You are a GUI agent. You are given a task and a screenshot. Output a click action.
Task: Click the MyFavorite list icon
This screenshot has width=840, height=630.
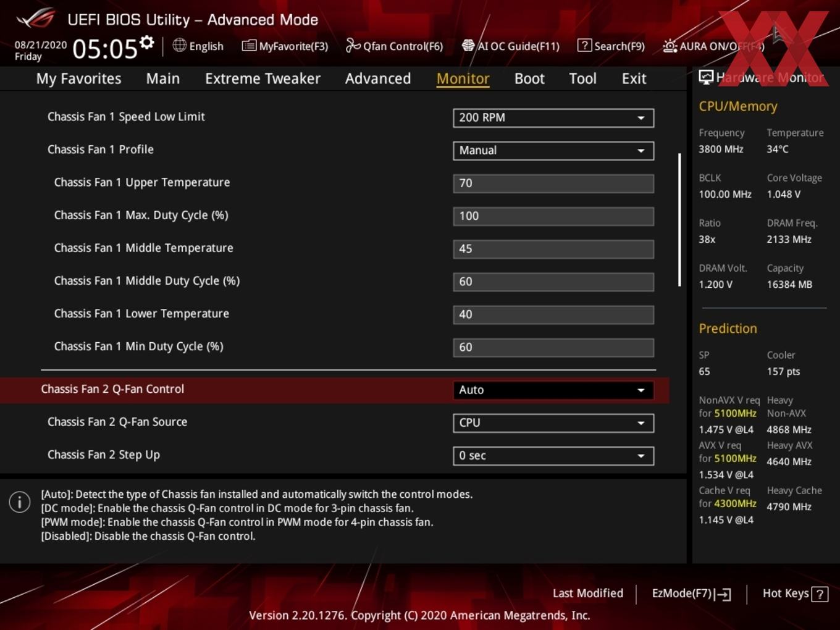pyautogui.click(x=249, y=46)
